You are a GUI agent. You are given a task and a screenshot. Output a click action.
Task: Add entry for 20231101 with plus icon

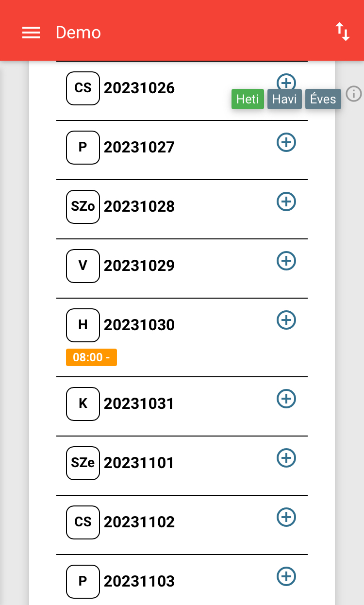(x=286, y=458)
